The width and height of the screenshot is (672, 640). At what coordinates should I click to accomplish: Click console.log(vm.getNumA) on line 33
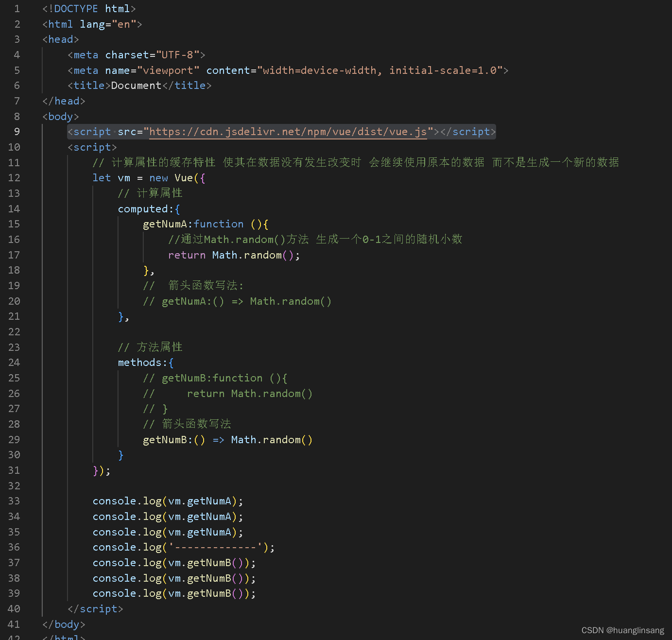pyautogui.click(x=168, y=501)
